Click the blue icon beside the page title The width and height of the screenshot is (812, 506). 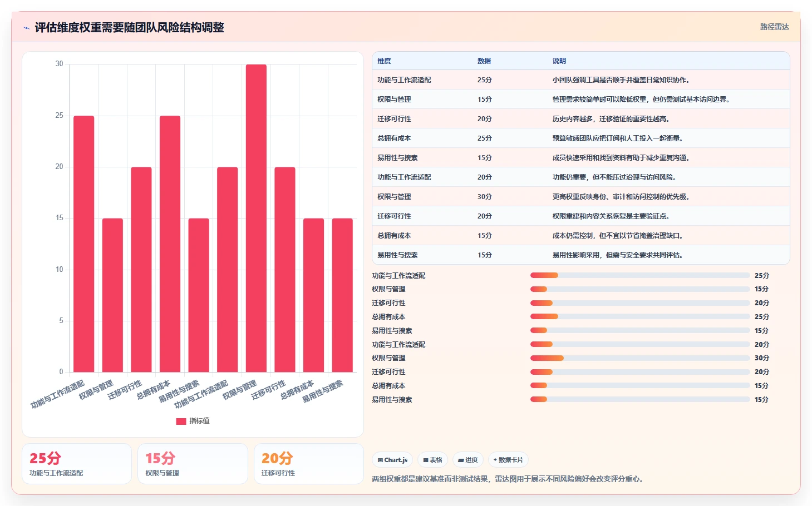click(26, 28)
